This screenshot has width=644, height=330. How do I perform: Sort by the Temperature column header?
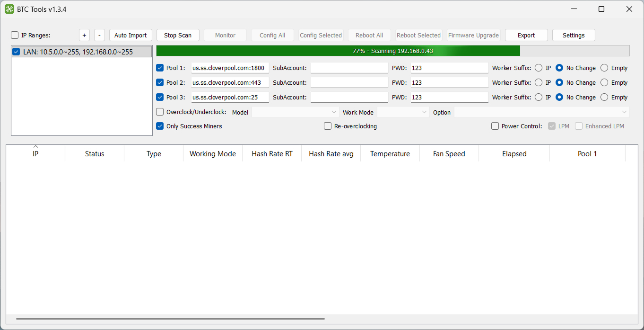(390, 154)
